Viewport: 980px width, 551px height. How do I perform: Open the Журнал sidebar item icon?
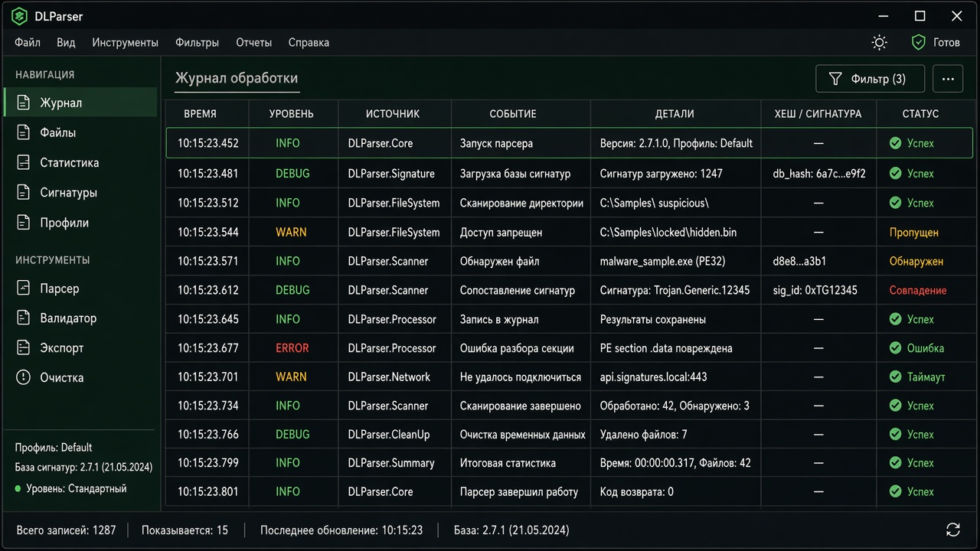pyautogui.click(x=24, y=103)
